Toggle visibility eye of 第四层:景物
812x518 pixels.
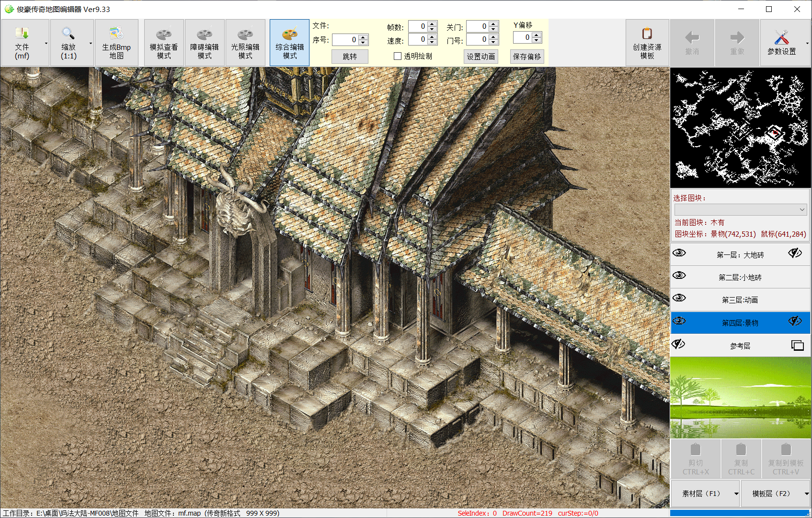pyautogui.click(x=679, y=321)
